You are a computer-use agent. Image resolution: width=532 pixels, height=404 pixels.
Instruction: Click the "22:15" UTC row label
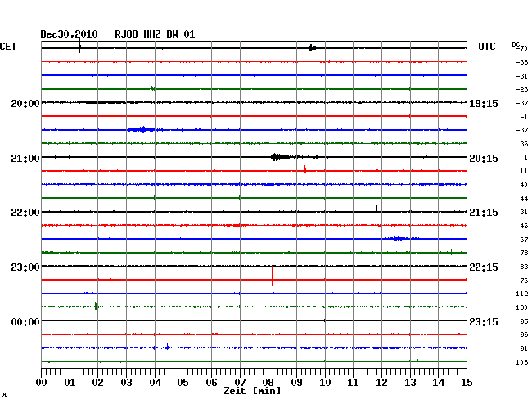pyautogui.click(x=484, y=267)
